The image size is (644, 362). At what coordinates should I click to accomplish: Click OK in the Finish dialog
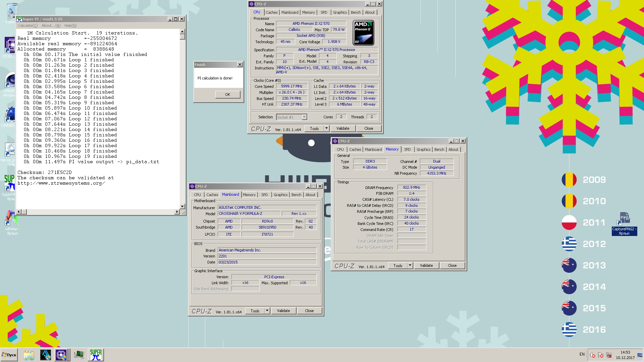pos(228,95)
